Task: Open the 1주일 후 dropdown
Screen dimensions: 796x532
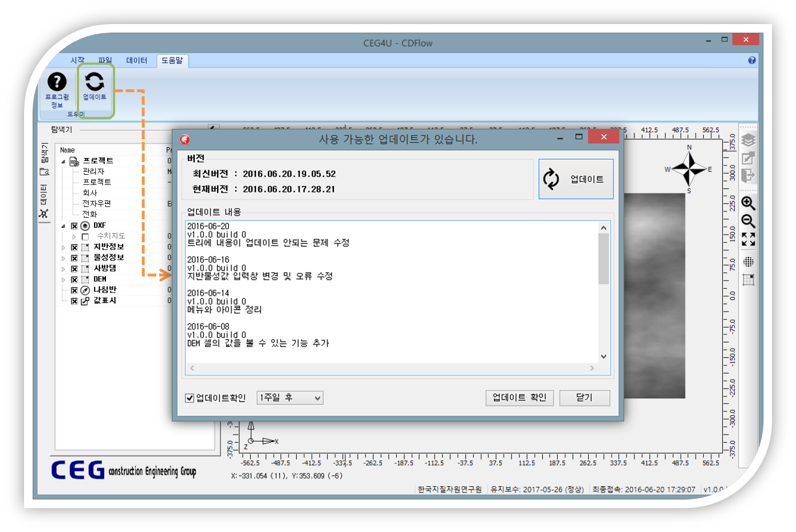Action: coord(290,397)
